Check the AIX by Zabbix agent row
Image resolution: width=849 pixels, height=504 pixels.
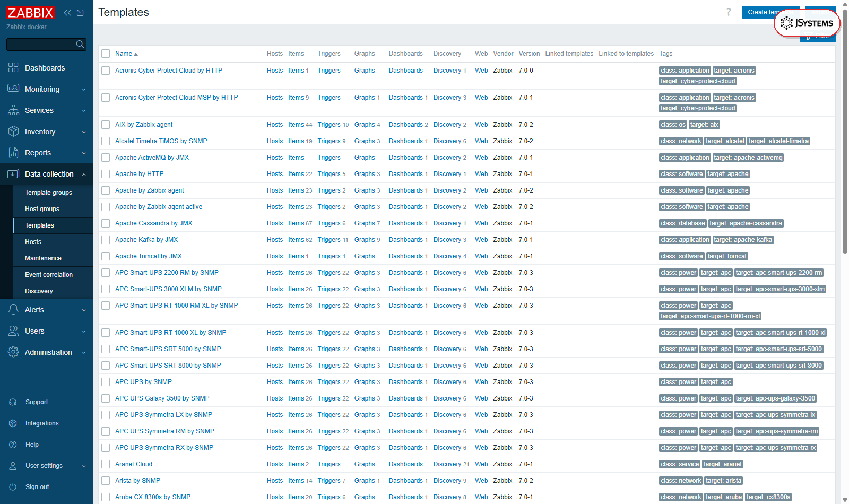click(106, 125)
